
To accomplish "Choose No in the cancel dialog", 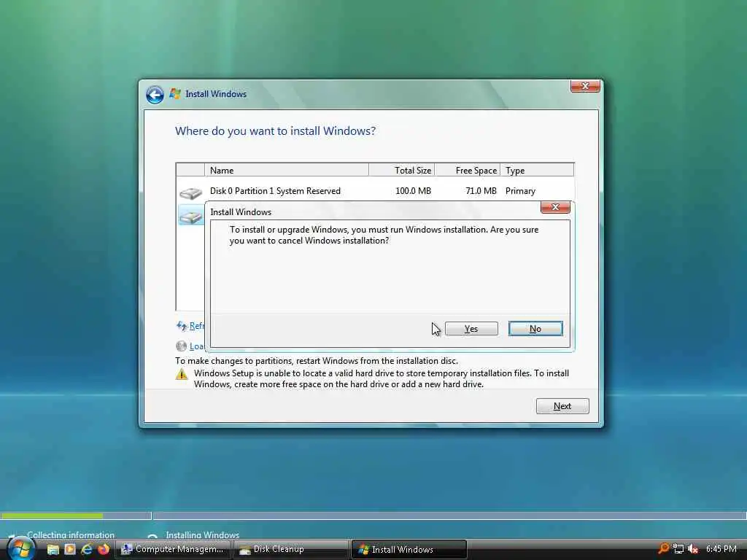I will [535, 329].
